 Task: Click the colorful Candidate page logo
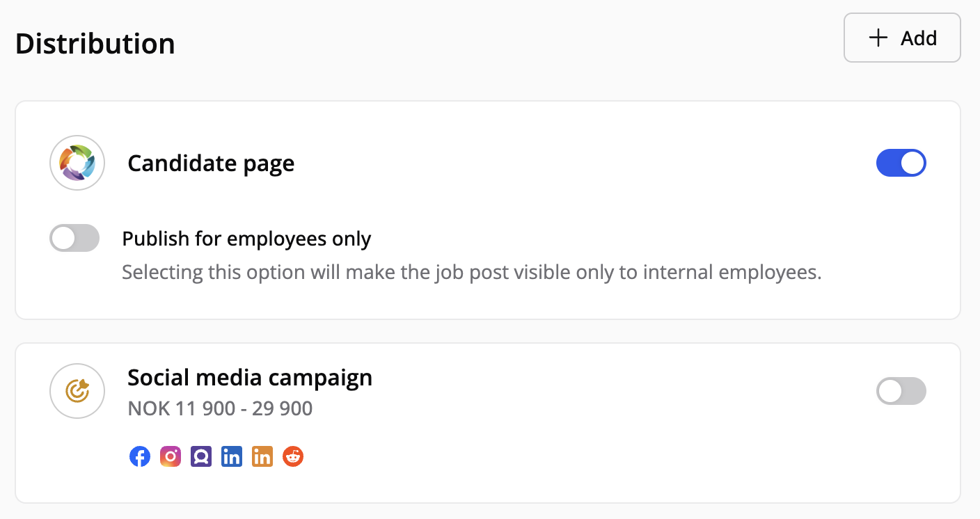(x=77, y=163)
